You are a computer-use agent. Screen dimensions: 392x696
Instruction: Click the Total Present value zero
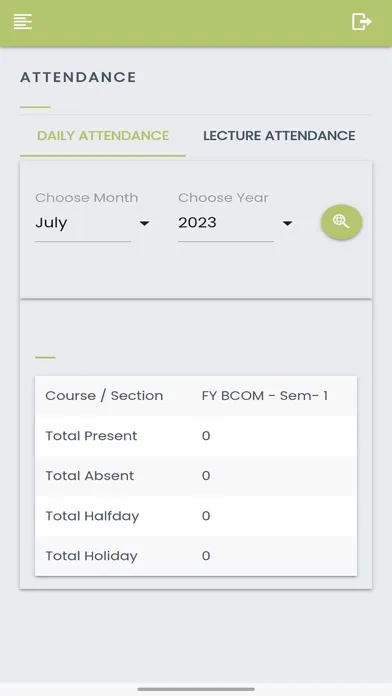[x=206, y=436]
